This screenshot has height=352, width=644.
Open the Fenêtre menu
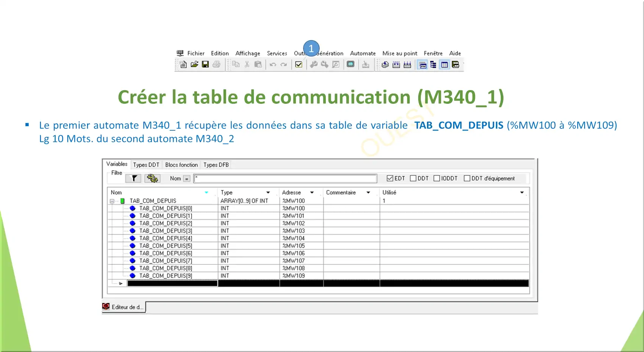tap(433, 53)
